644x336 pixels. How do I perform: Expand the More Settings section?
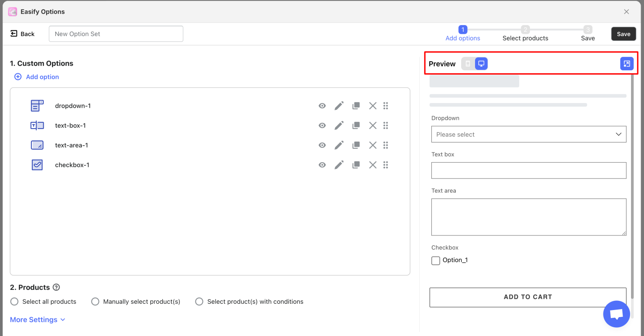tap(37, 319)
